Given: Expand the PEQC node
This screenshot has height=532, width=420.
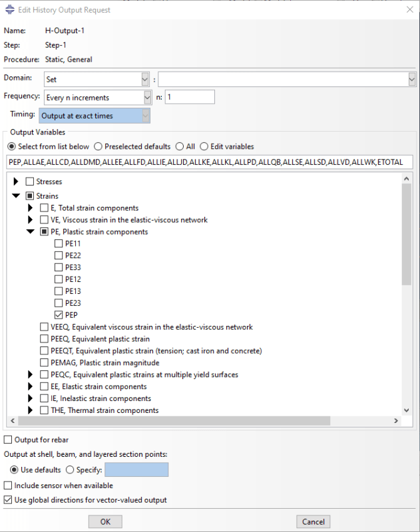Looking at the screenshot, I should click(30, 374).
